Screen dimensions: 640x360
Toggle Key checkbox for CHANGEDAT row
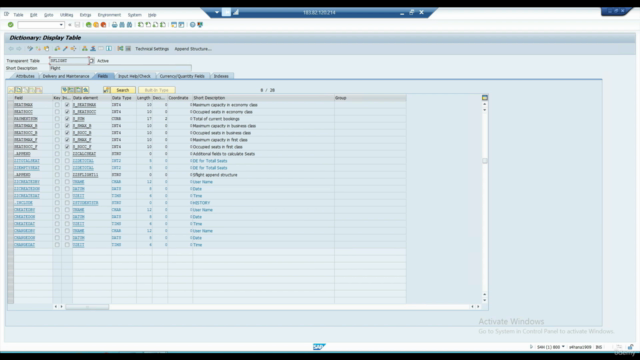(x=57, y=245)
